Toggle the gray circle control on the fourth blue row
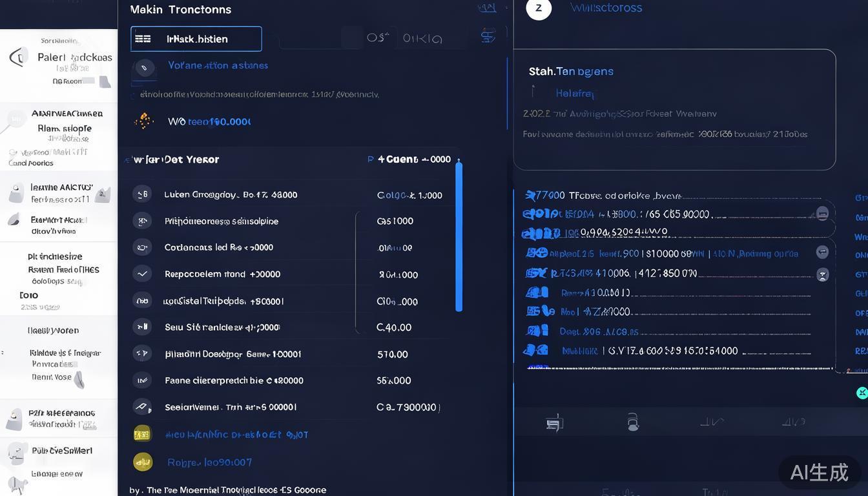The width and height of the screenshot is (868, 496). (822, 253)
